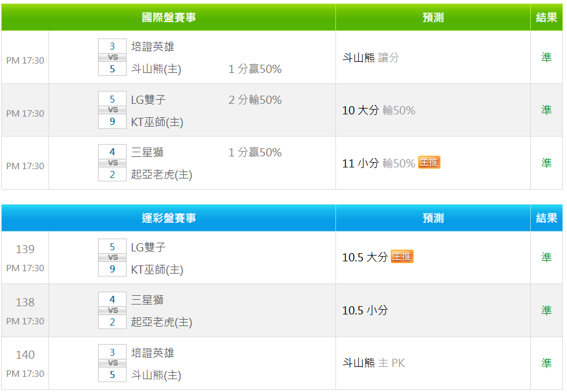Click score box 9 for KT巫師 in 國際盤
Screen dimensions: 567x392
(x=113, y=122)
